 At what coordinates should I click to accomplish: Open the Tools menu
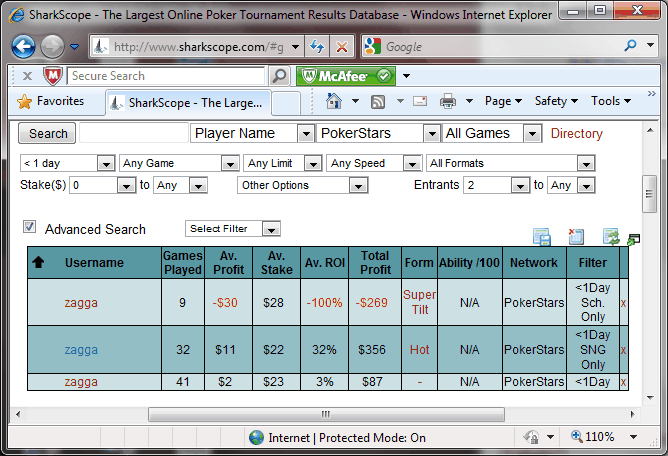point(610,101)
